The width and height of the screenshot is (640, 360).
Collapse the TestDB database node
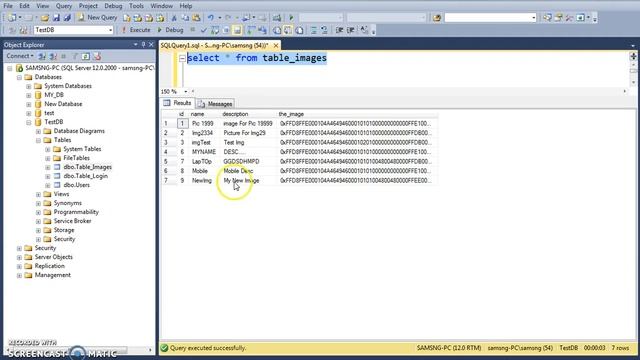pyautogui.click(x=29, y=122)
